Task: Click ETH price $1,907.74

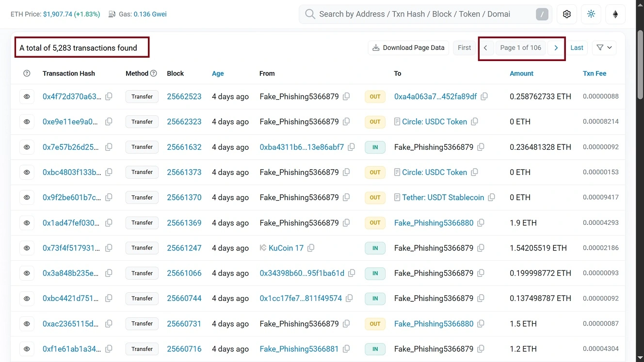Action: [x=58, y=14]
